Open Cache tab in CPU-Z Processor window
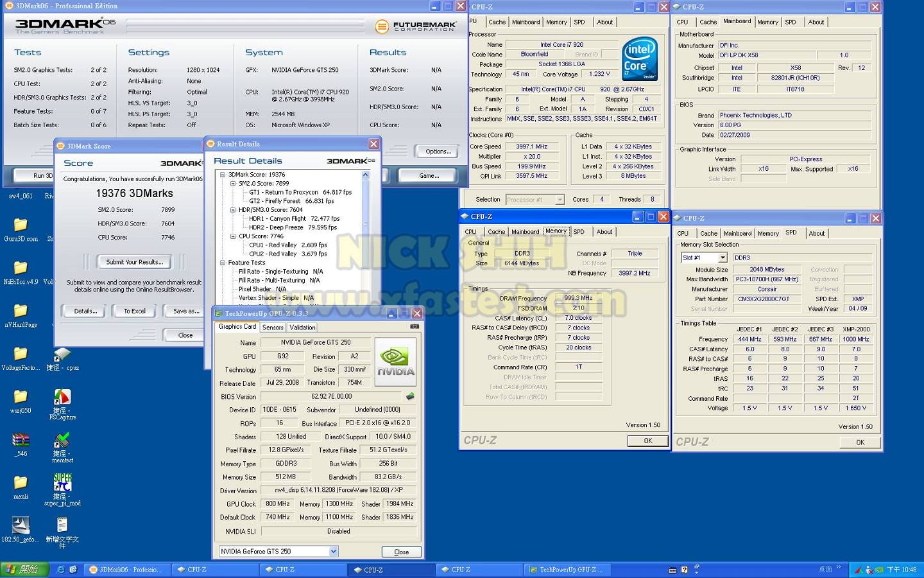 (x=497, y=22)
